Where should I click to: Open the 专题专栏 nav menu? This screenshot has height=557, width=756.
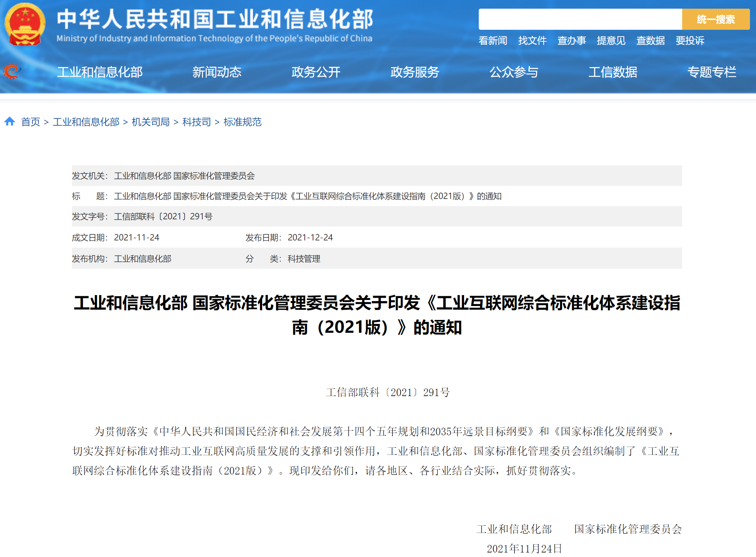712,72
